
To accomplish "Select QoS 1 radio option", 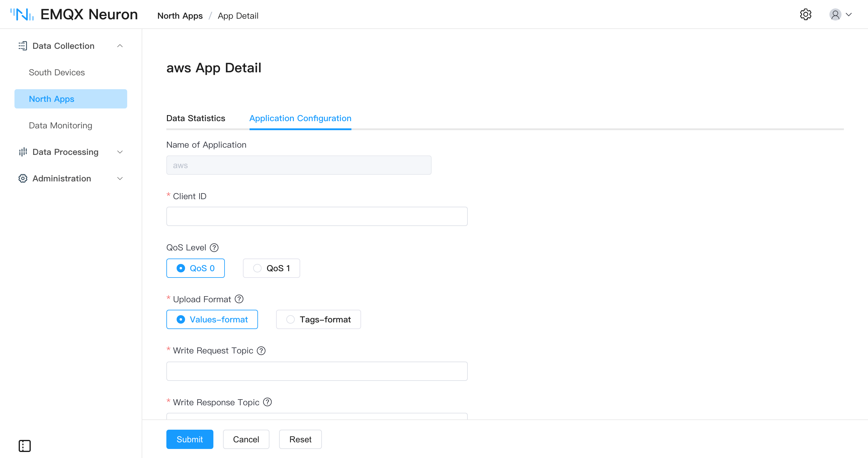I will 271,268.
